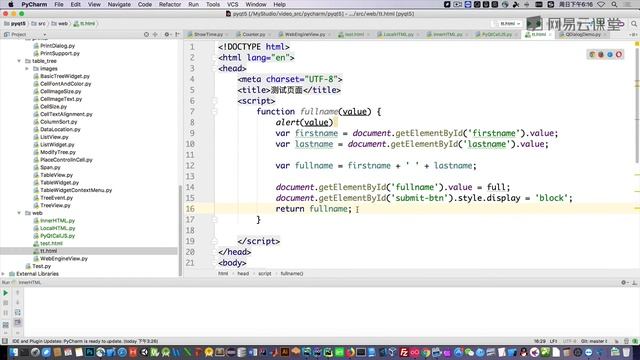This screenshot has height=360, width=640.
Task: Toggle soft-wrap icon in Run panel
Action: tap(18, 313)
